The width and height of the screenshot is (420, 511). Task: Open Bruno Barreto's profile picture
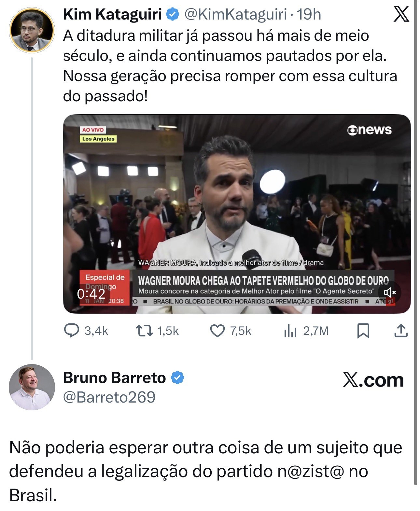(x=32, y=387)
